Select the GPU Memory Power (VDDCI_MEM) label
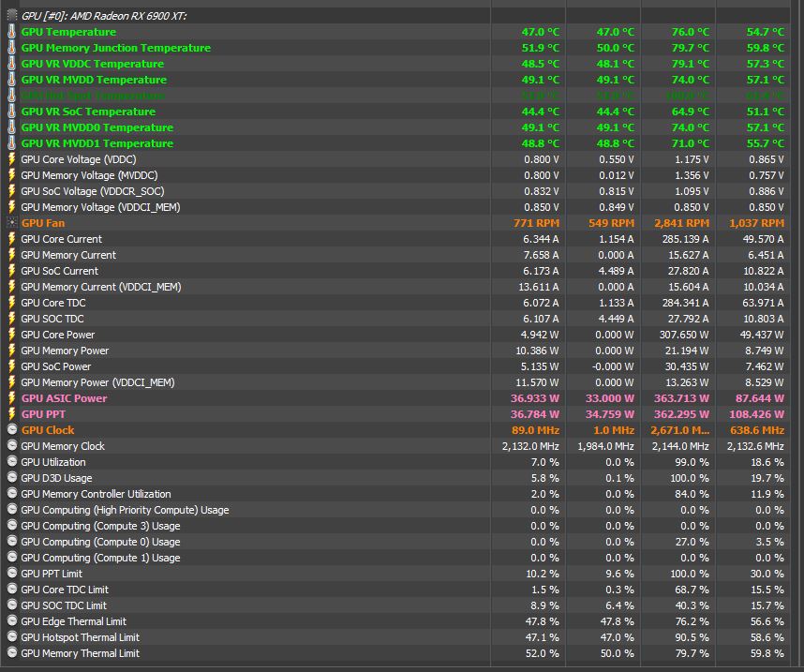 point(98,382)
